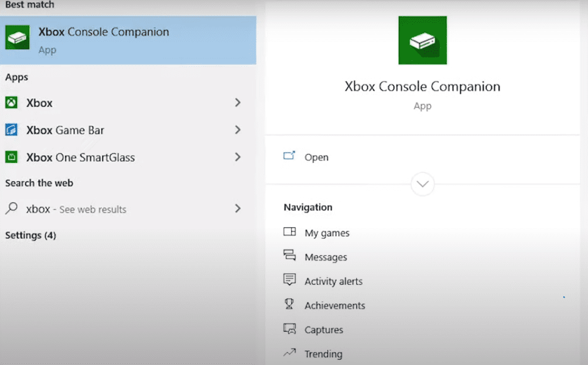
Task: Click the Activity alerts icon
Action: tap(289, 279)
